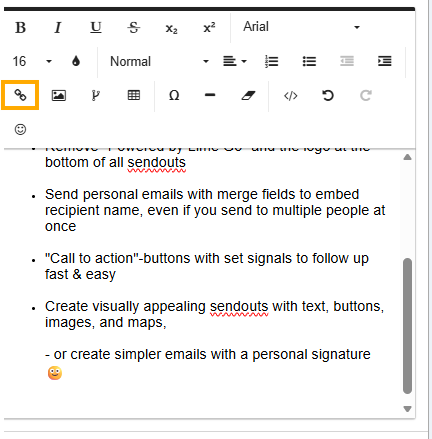This screenshot has height=439, width=432.
Task: Toggle Bold formatting
Action: [20, 27]
